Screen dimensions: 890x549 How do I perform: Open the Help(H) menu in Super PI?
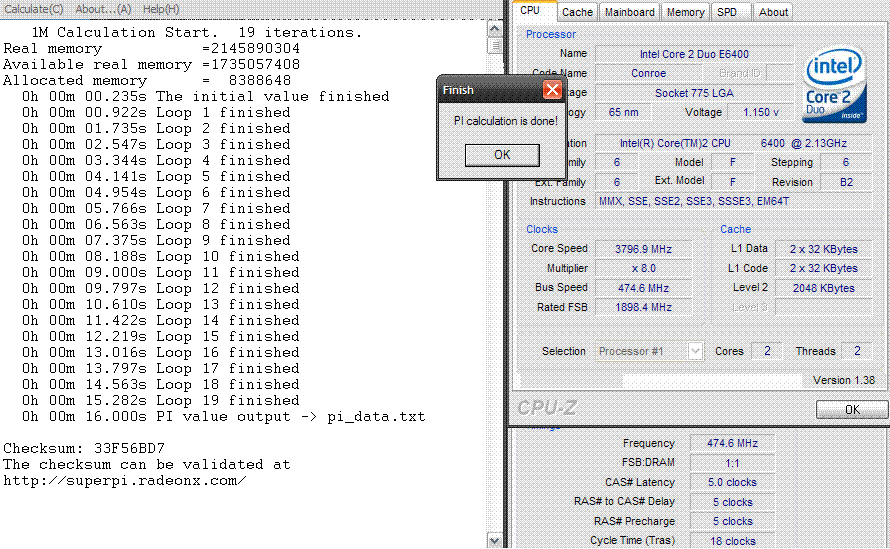coord(161,9)
